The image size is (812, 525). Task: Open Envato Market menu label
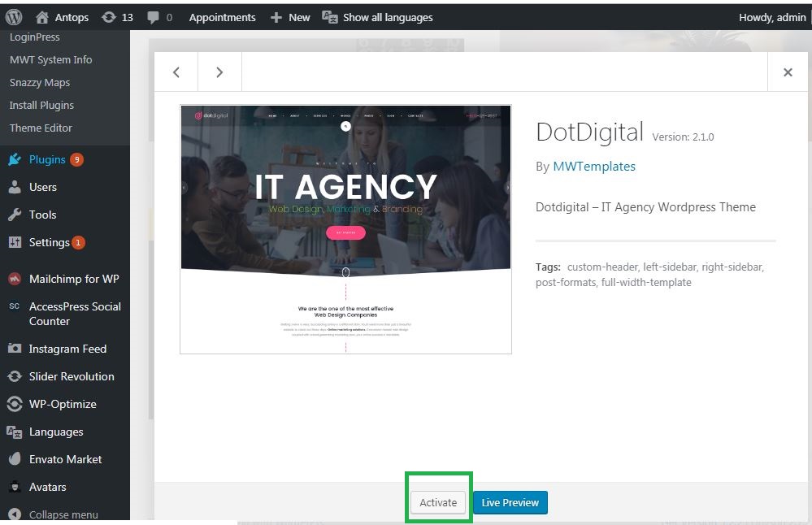point(65,459)
